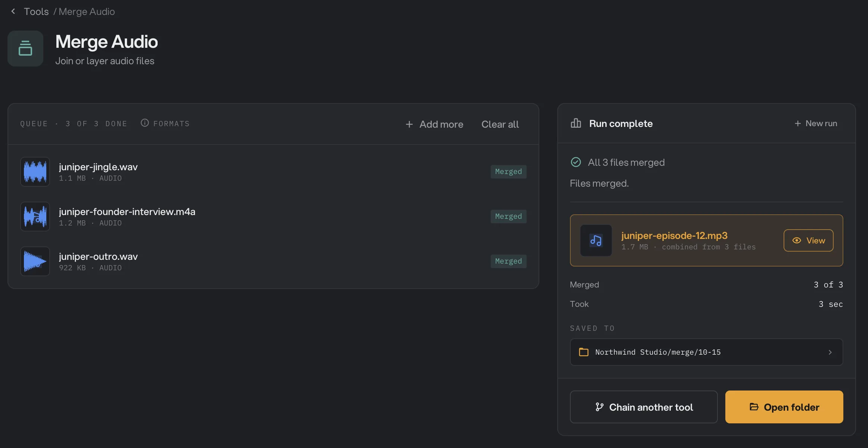The image size is (868, 448).
Task: Click Add more files button
Action: coord(434,124)
